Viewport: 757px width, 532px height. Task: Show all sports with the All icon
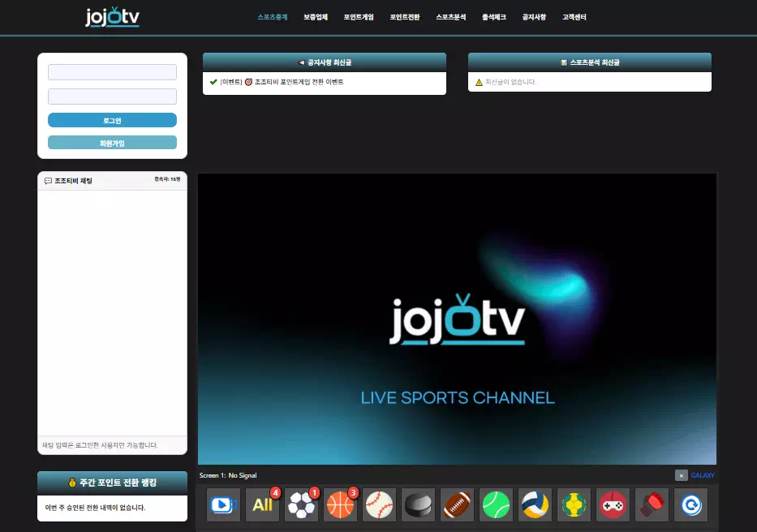[263, 505]
